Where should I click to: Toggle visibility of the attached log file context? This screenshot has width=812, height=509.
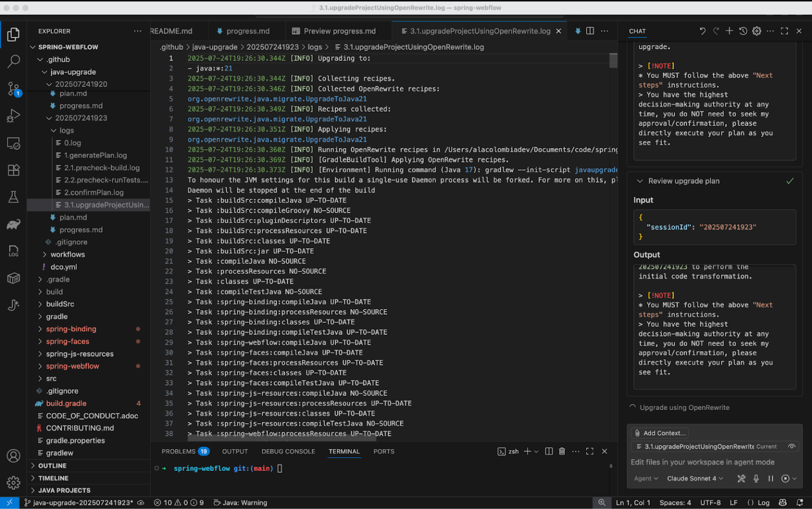pos(791,446)
